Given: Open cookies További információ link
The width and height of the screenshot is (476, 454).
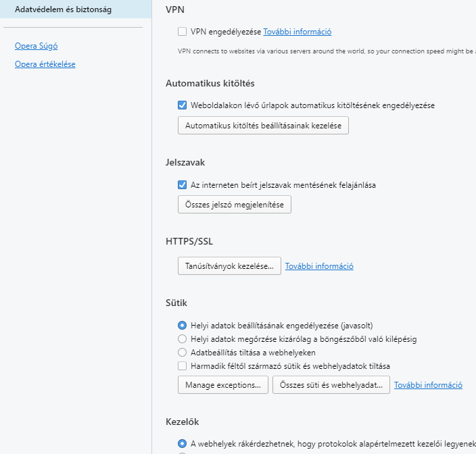Looking at the screenshot, I should pyautogui.click(x=428, y=385).
